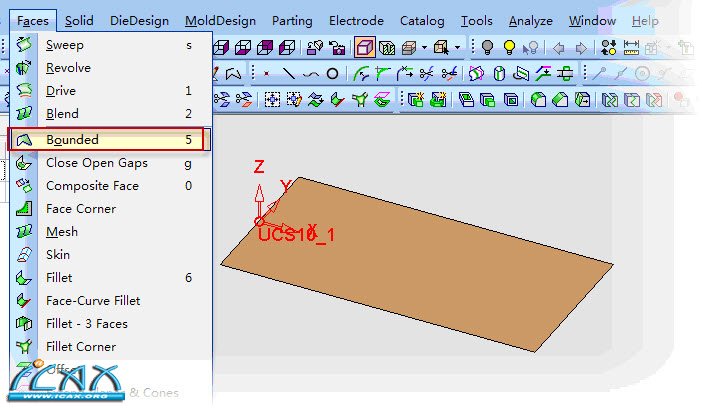The height and width of the screenshot is (408, 702).
Task: Select the Line drawing tool
Action: tap(289, 73)
